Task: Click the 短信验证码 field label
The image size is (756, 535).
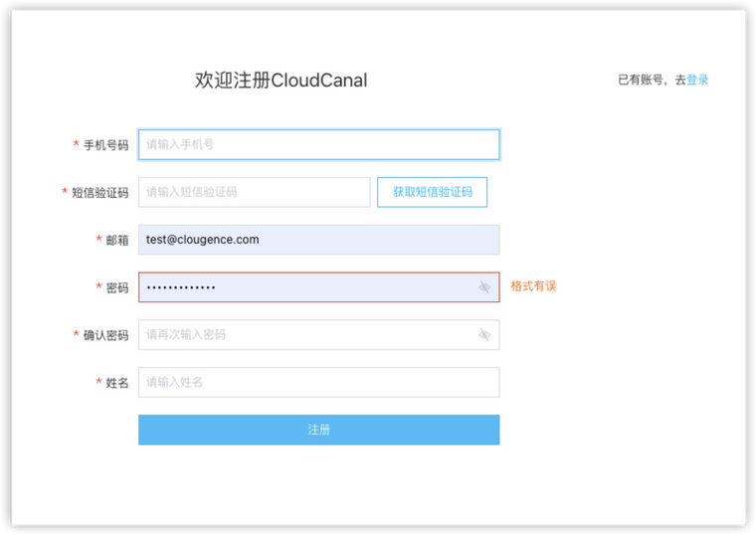Action: [99, 193]
